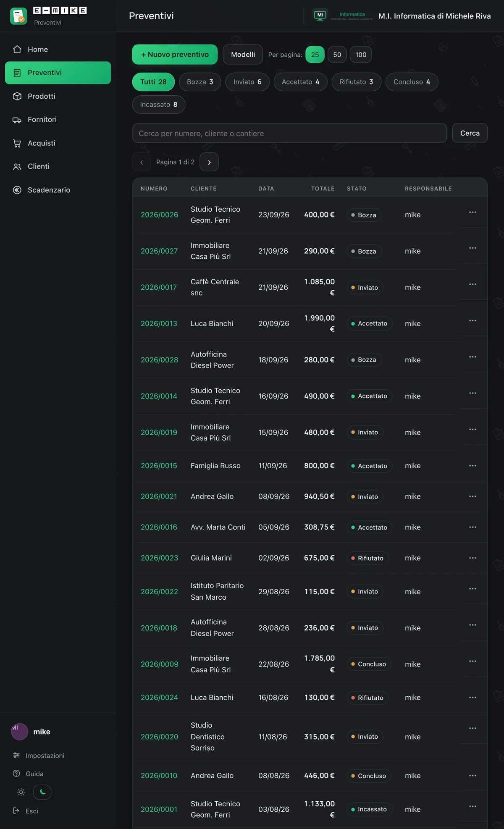Click the Clienti people icon
The width and height of the screenshot is (504, 829).
point(17,167)
